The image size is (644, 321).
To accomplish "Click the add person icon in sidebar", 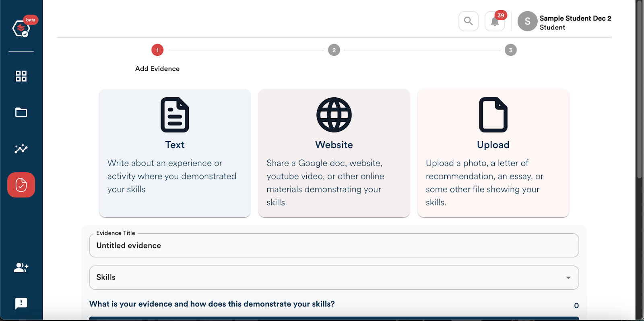I will [x=21, y=267].
